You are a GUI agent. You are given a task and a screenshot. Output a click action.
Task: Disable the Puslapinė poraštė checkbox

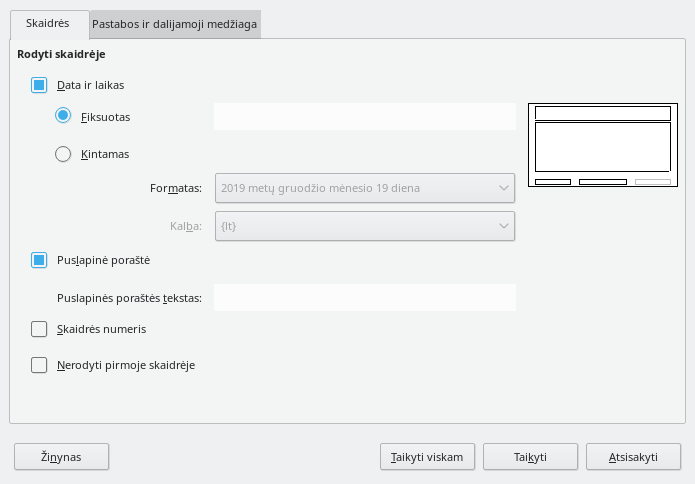pos(40,260)
